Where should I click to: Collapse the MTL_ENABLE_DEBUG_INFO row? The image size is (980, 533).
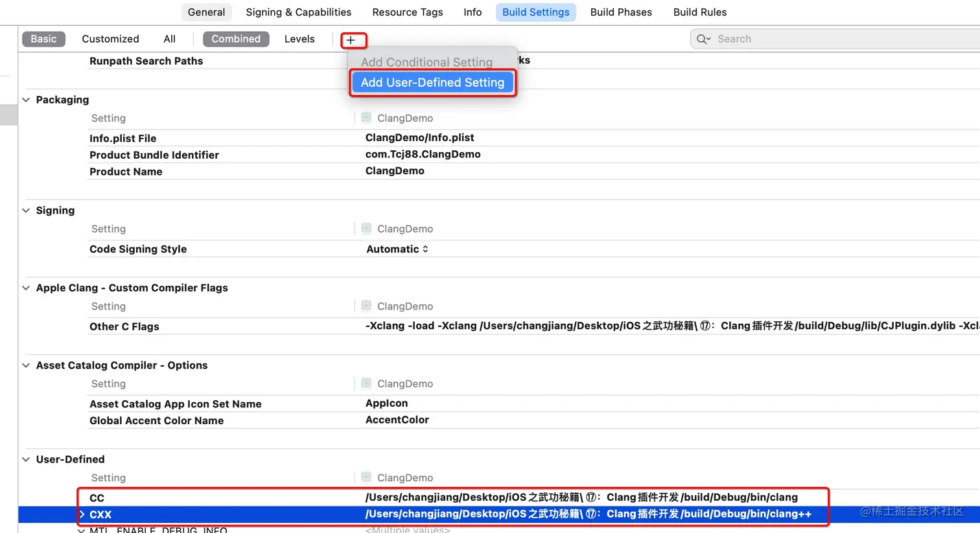pyautogui.click(x=82, y=530)
